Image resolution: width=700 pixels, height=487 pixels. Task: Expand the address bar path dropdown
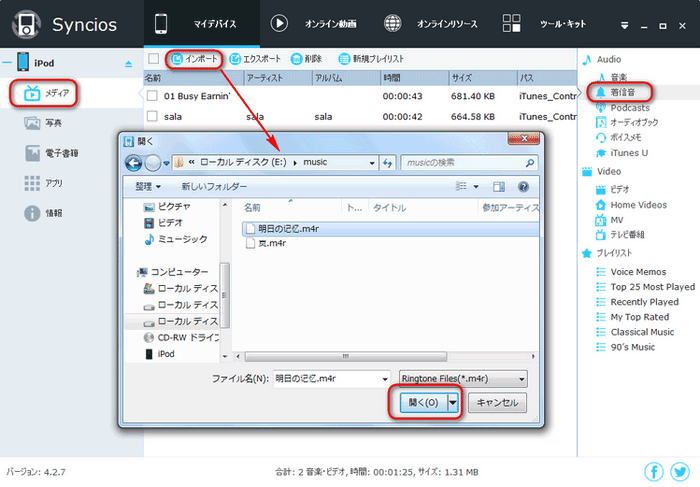click(x=372, y=163)
